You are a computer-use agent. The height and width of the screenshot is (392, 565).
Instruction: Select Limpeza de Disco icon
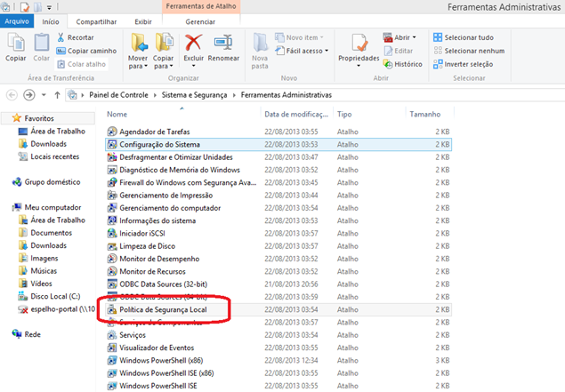pos(112,246)
